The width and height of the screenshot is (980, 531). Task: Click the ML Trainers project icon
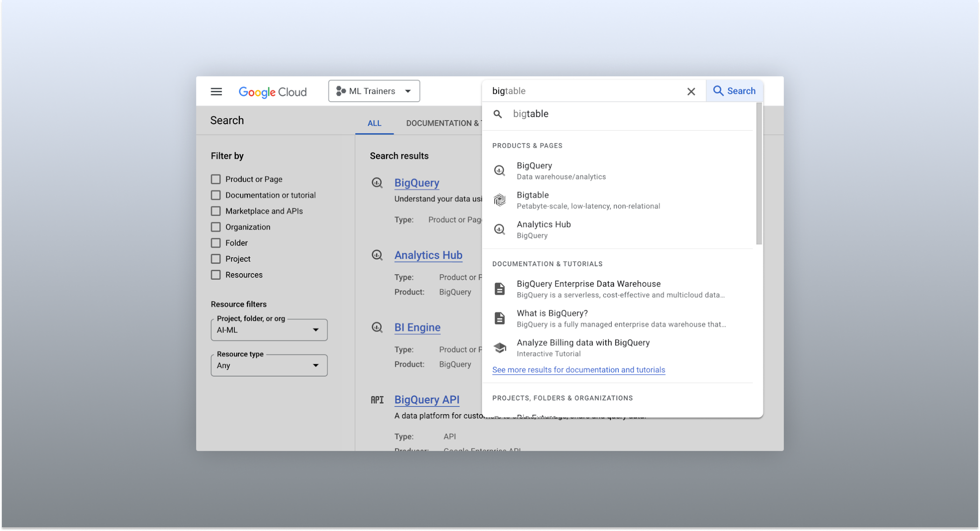pyautogui.click(x=341, y=91)
